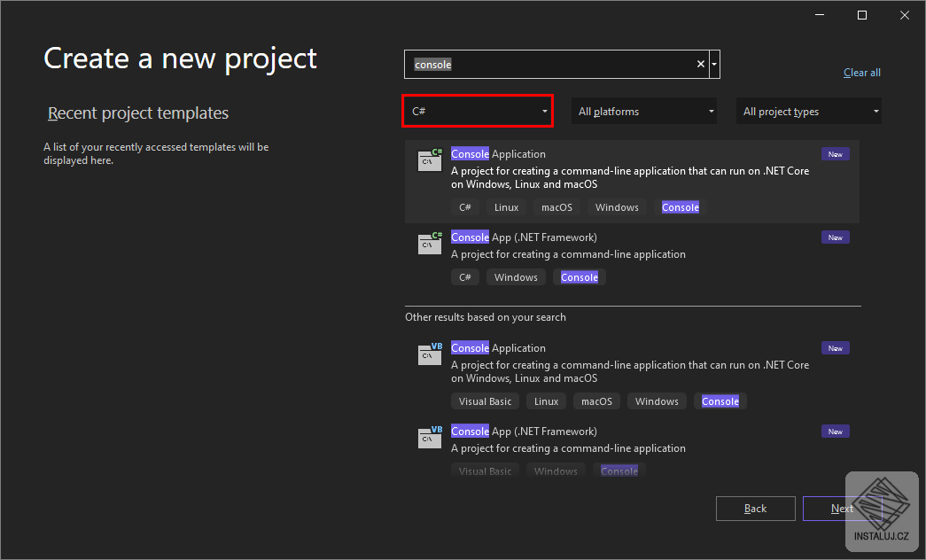Click the Clear all link

coord(861,72)
